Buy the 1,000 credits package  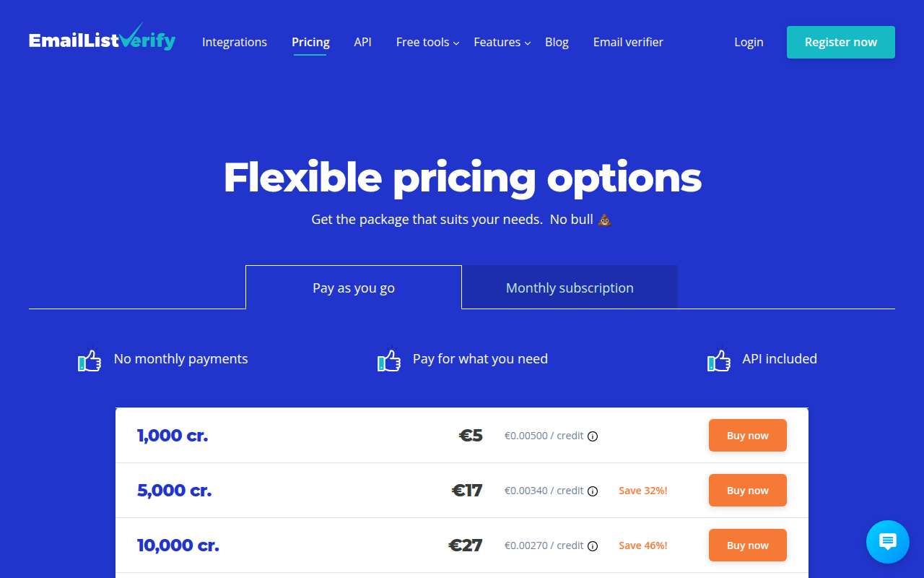(747, 436)
